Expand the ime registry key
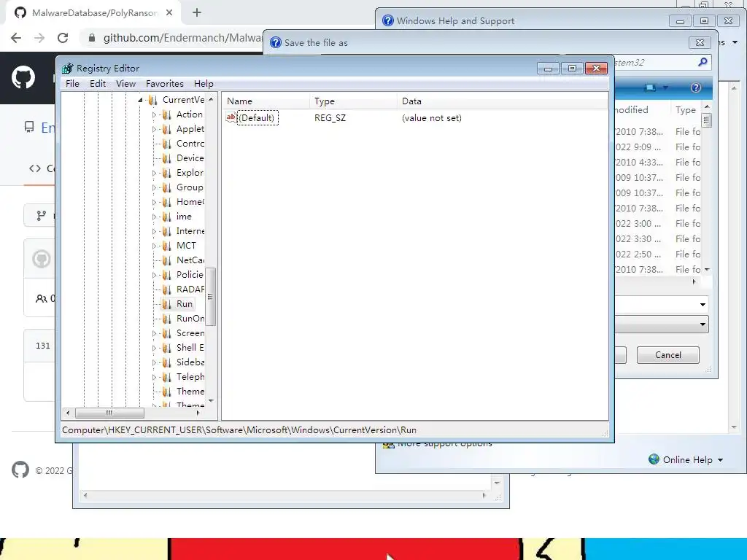Screen dimensions: 747x560 point(154,217)
